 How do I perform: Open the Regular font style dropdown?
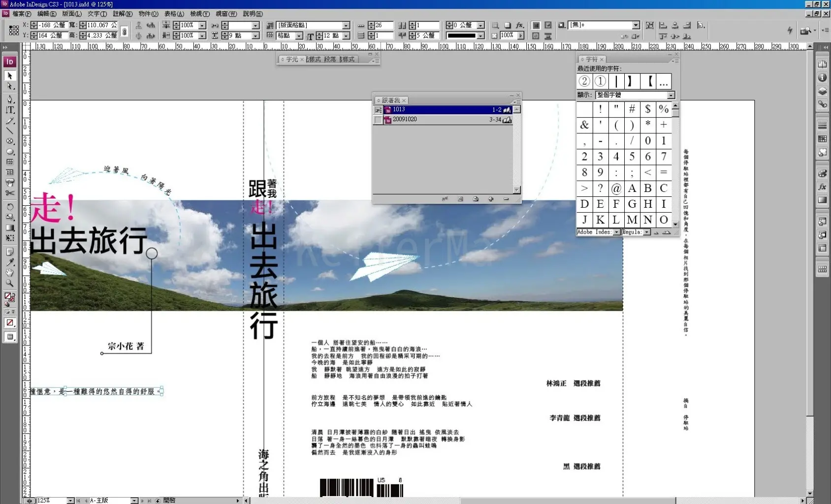647,232
